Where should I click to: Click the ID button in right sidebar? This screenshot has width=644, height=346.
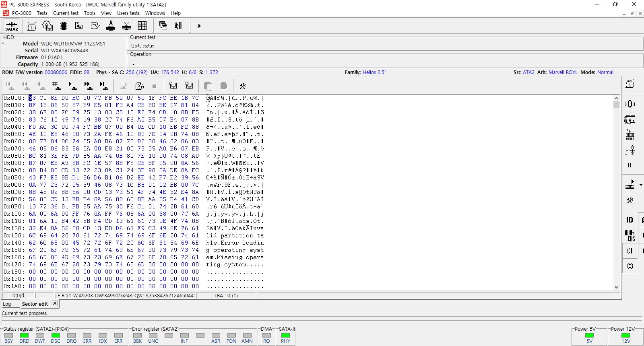[630, 220]
